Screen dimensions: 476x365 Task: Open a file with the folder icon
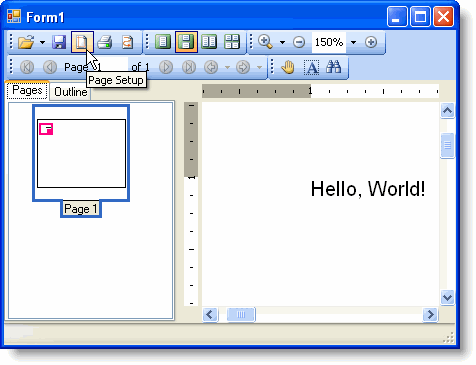click(26, 42)
